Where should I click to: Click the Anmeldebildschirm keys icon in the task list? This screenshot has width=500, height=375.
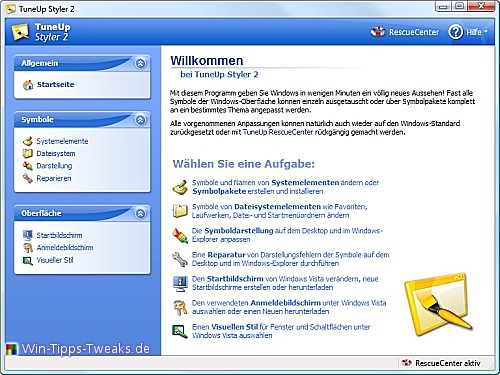180,307
